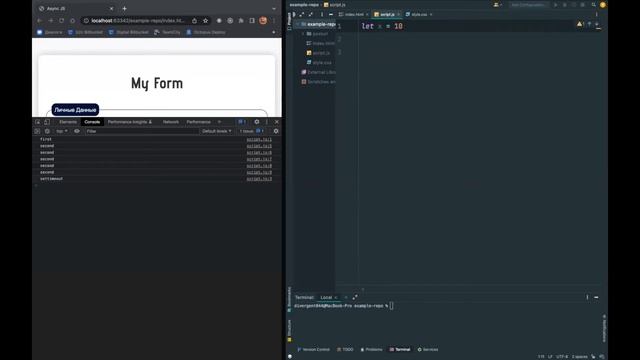
Task: Open the TeamCity bookmark
Action: pos(167,32)
